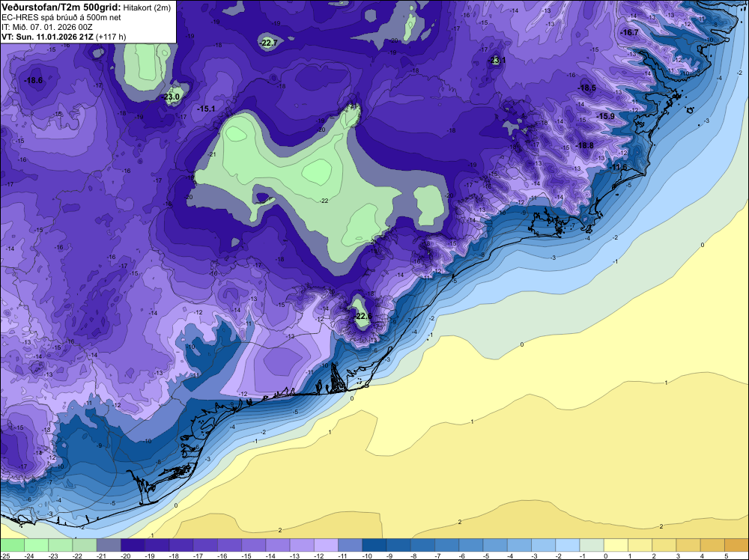Screen dimensions: 749x560
Task: Click the legend scale label -22
Action: click(x=78, y=556)
